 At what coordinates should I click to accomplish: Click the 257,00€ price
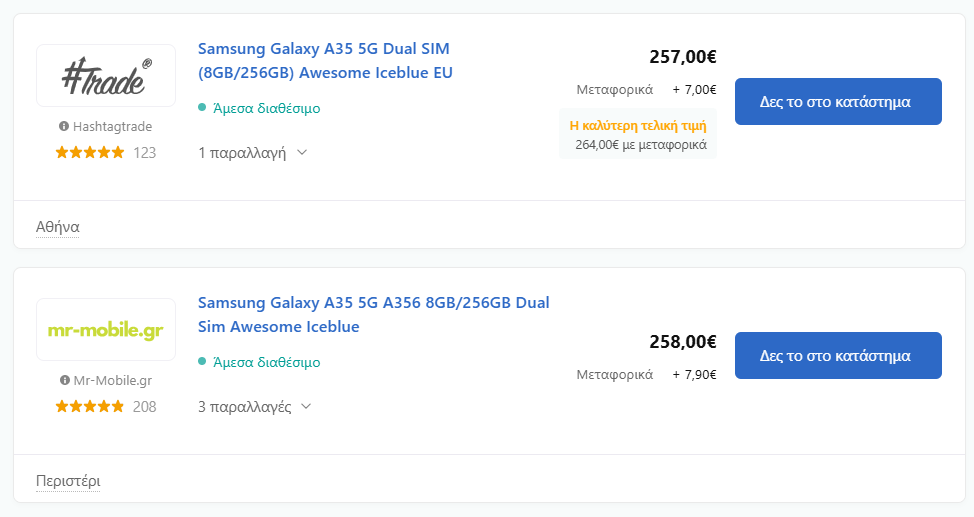(x=683, y=57)
